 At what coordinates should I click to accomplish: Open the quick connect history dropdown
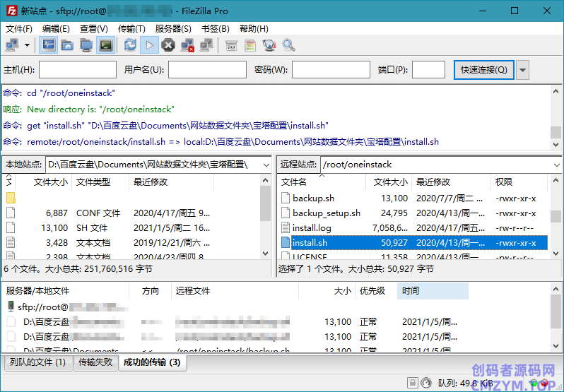click(x=523, y=70)
